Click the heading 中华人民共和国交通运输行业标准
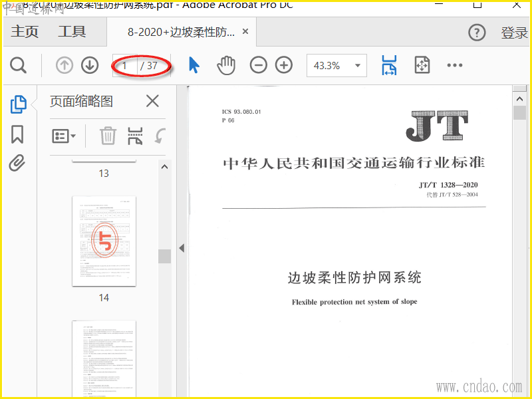Viewport: 532px width, 399px height. pos(354,163)
